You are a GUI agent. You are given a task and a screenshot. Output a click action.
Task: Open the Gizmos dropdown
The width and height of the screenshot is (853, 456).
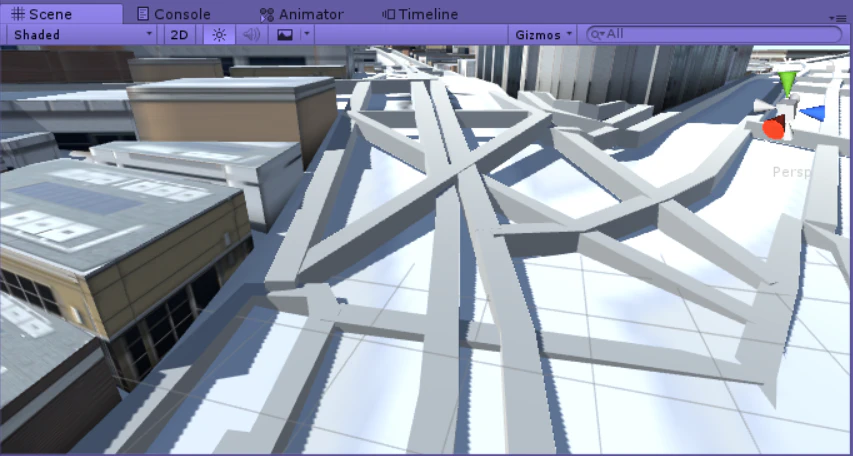[x=542, y=35]
